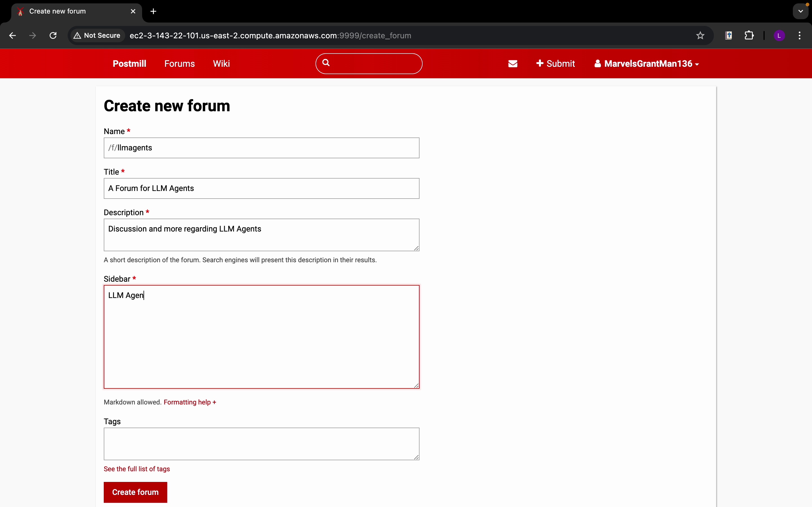Open the browser extensions puzzle icon
Screen dimensions: 812x507
749,35
